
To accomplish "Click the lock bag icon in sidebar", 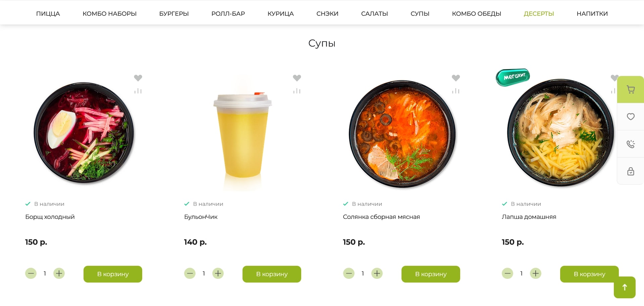I will coord(631,171).
